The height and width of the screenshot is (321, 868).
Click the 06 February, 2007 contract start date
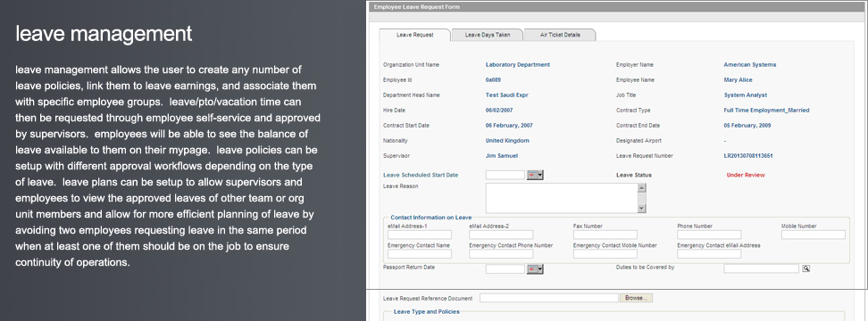(509, 126)
